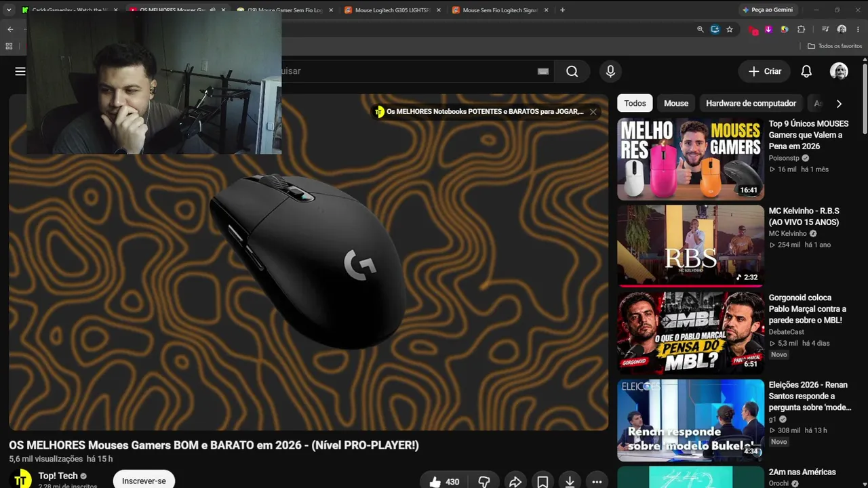This screenshot has width=868, height=488.
Task: Click the YouTube search input field
Action: pyautogui.click(x=406, y=71)
